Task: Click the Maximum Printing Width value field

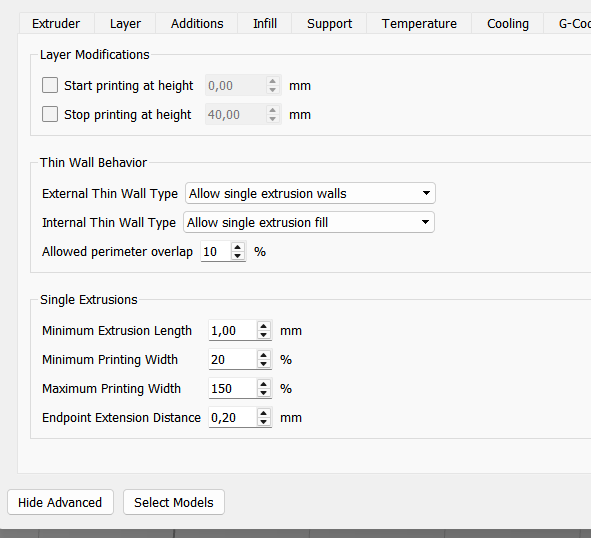Action: point(233,389)
